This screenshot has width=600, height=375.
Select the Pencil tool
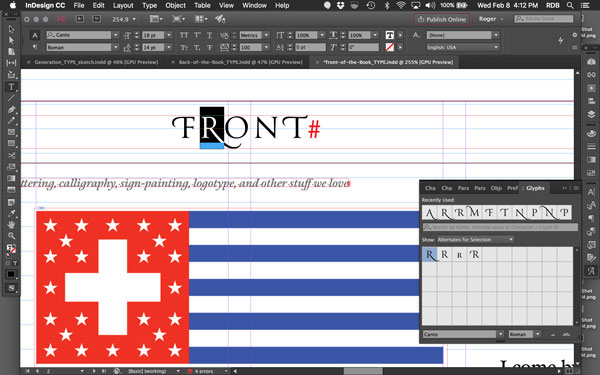coord(11,121)
